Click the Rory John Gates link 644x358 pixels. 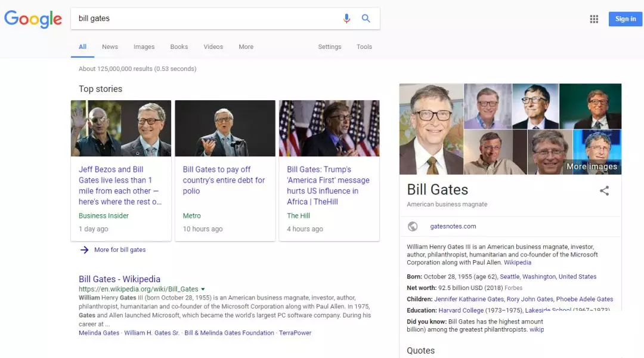coord(530,299)
